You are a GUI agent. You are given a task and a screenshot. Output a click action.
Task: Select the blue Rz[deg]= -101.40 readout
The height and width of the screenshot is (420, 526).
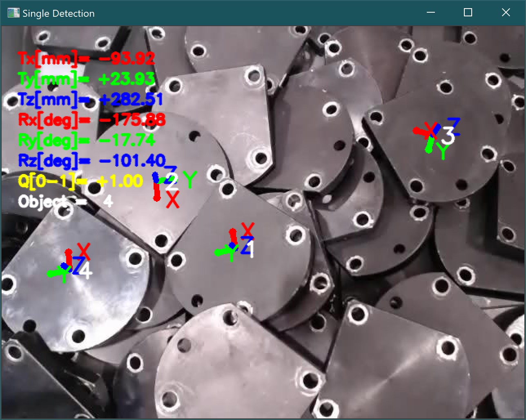click(x=92, y=161)
